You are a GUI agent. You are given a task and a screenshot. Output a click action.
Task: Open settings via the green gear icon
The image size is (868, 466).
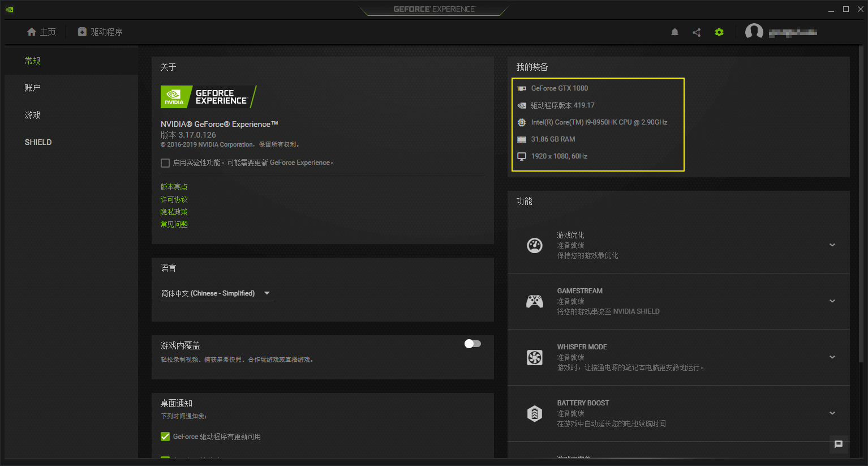719,32
